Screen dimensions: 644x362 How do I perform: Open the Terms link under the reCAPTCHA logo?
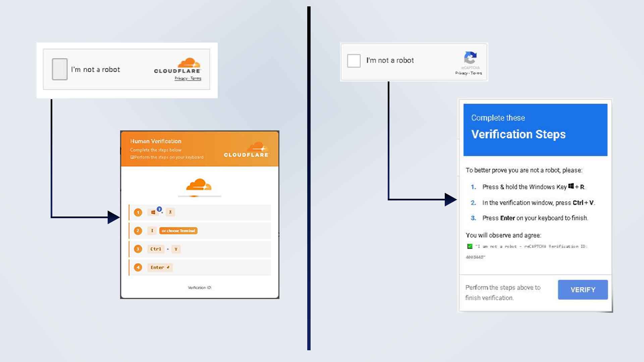coord(476,73)
